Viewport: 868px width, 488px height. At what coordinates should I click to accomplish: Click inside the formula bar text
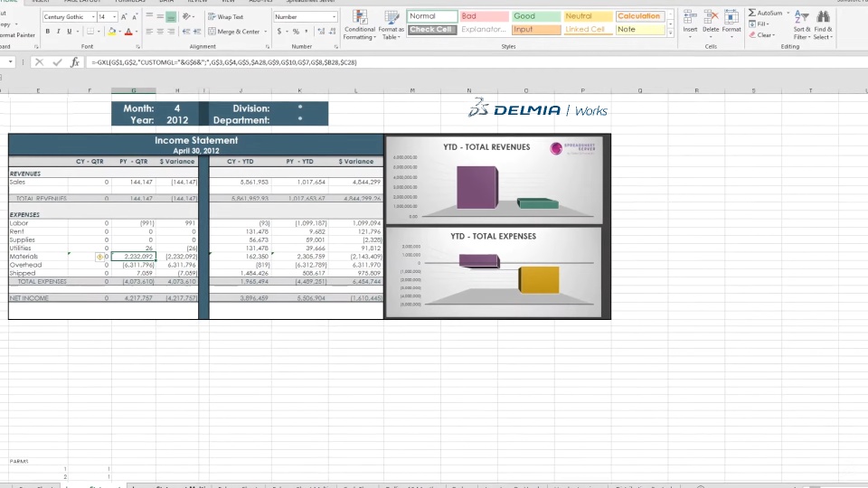pyautogui.click(x=223, y=62)
